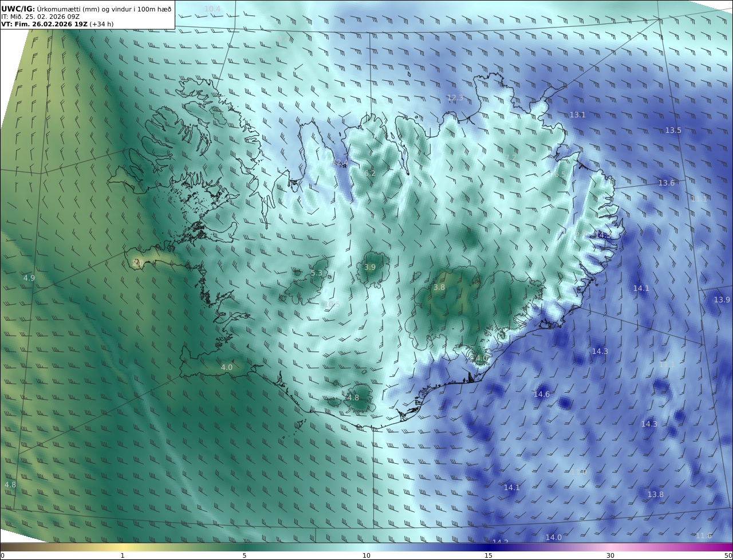This screenshot has width=733, height=560.
Task: Click the 4.0 value on Reykjanes peninsula
Action: click(227, 368)
